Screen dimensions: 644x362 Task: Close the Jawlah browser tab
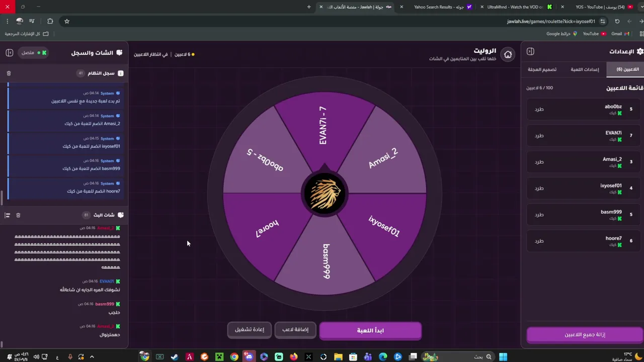click(321, 7)
